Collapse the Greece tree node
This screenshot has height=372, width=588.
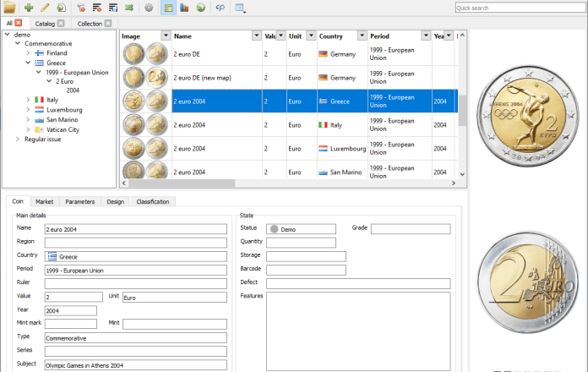pyautogui.click(x=28, y=63)
